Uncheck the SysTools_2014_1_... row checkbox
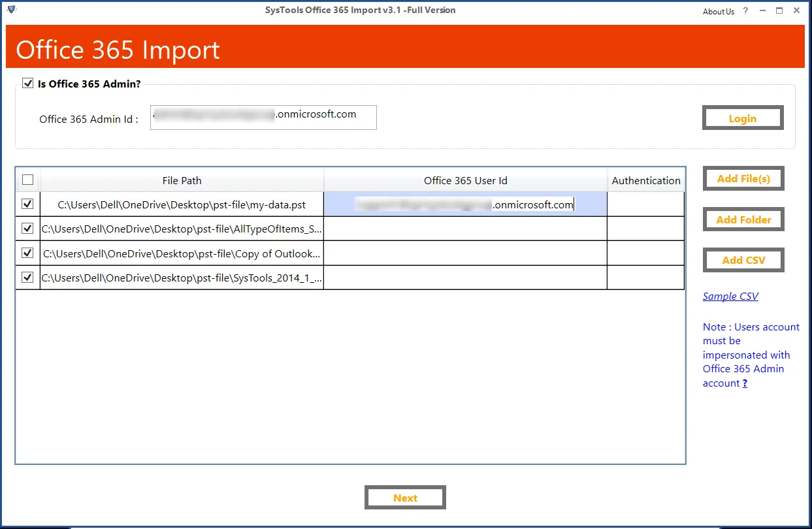 point(27,278)
